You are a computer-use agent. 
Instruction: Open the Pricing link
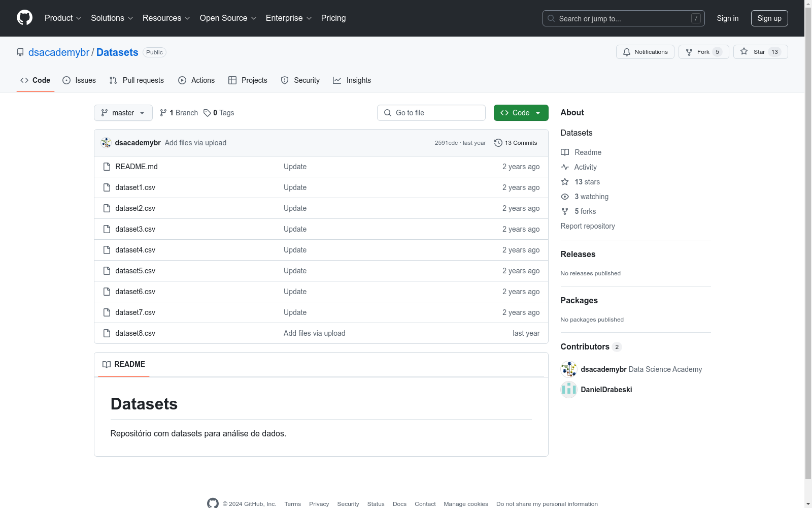(333, 18)
